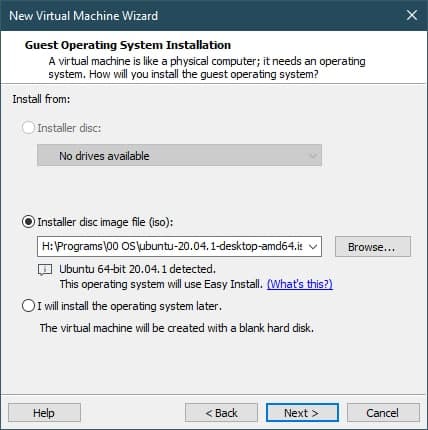Go back with the < Back button
The width and height of the screenshot is (428, 430).
(x=221, y=413)
